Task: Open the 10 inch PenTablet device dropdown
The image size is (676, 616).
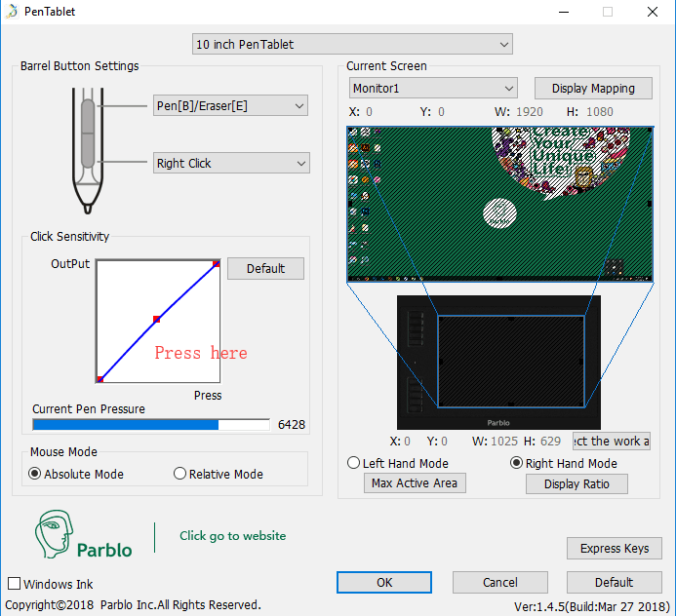Action: (352, 44)
